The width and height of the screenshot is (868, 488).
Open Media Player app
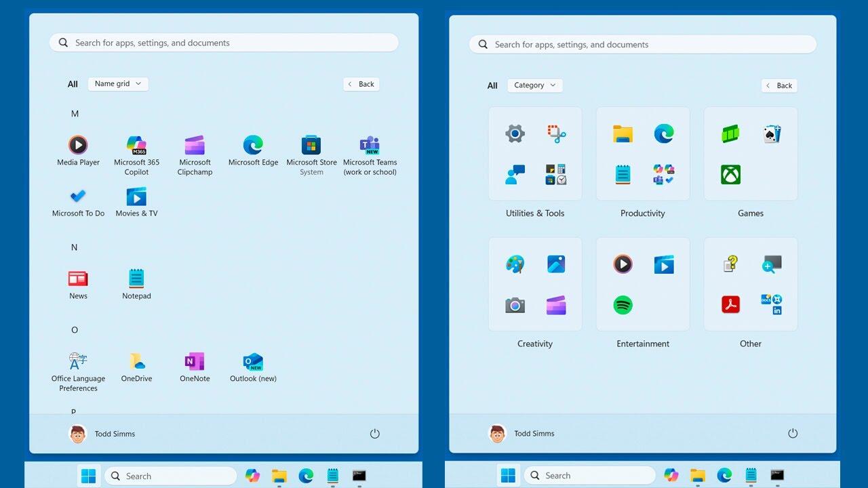point(78,150)
